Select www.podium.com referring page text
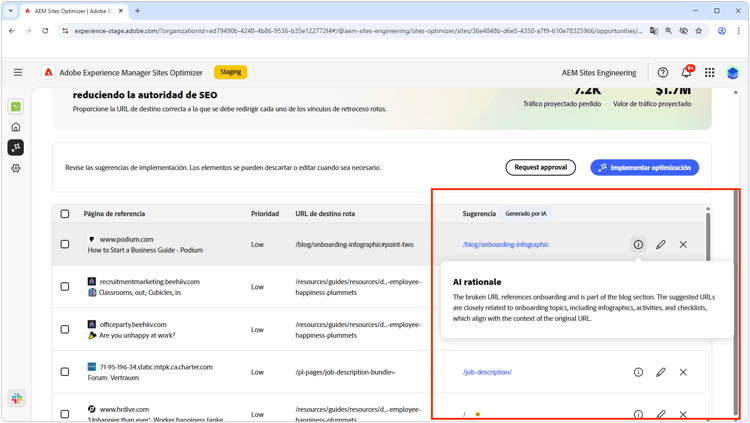Viewport: 750px width, 423px height. (x=126, y=239)
